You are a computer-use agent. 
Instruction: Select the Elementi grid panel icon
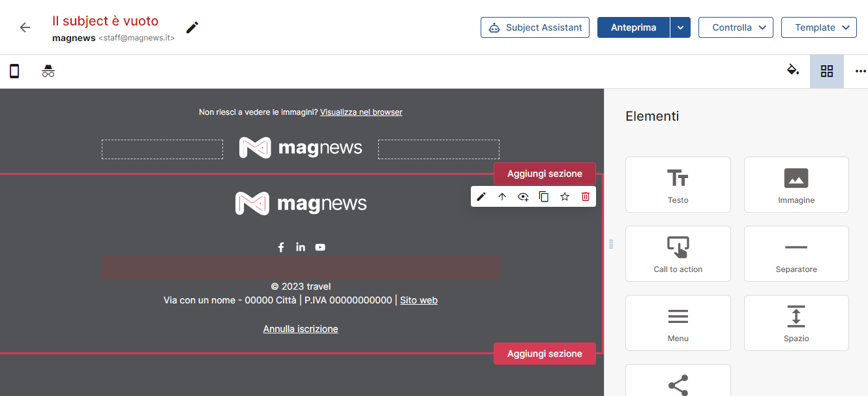click(827, 71)
